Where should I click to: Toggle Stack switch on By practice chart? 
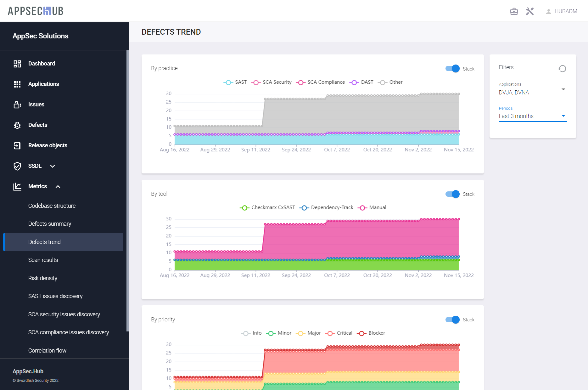(x=452, y=69)
